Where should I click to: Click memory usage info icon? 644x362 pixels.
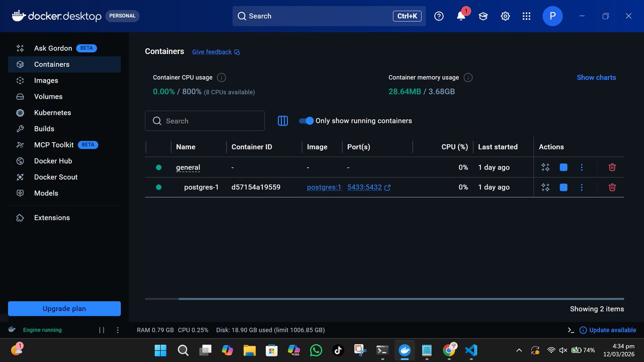[468, 78]
